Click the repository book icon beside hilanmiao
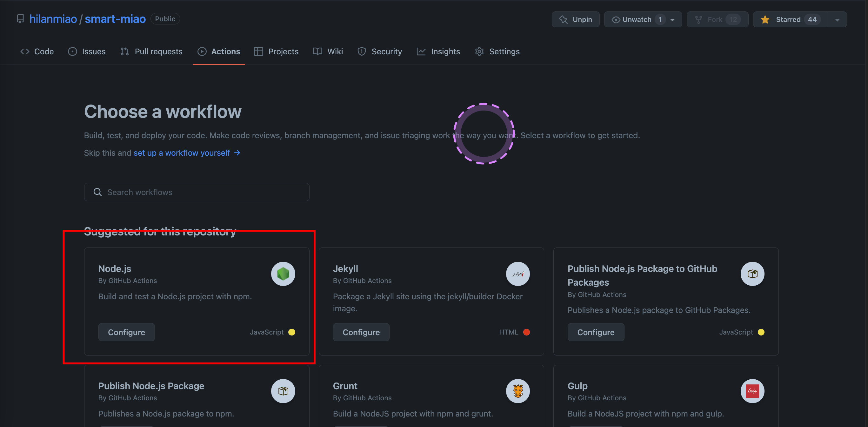 click(20, 19)
